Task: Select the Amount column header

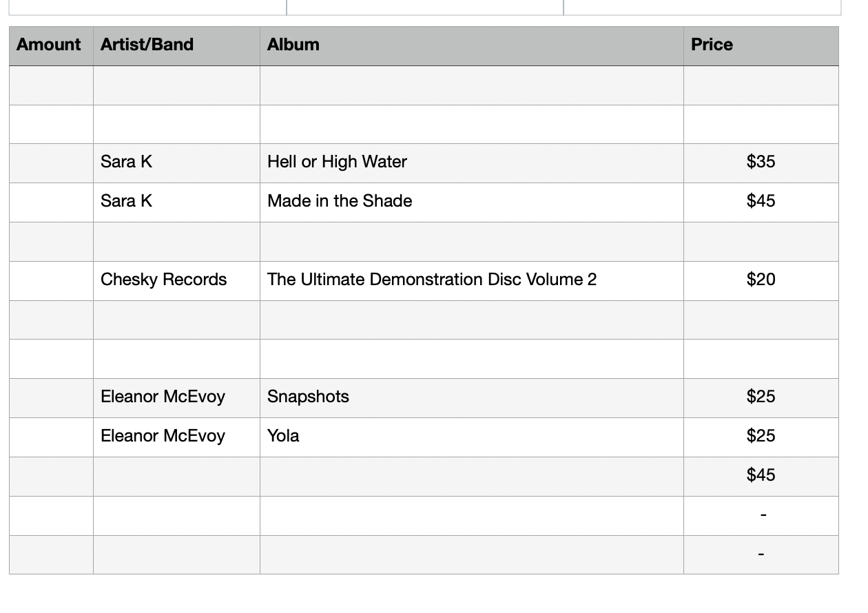Action: [51, 46]
